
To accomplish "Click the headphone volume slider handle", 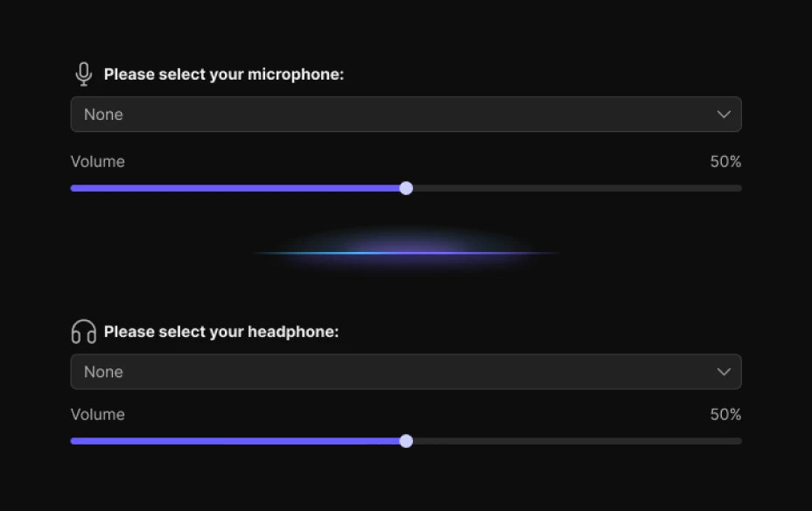I will (405, 441).
